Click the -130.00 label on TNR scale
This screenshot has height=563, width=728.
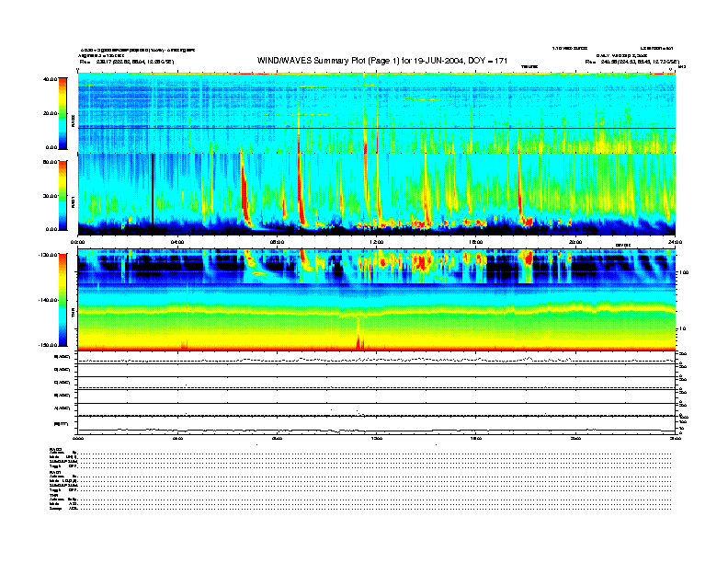tap(49, 256)
